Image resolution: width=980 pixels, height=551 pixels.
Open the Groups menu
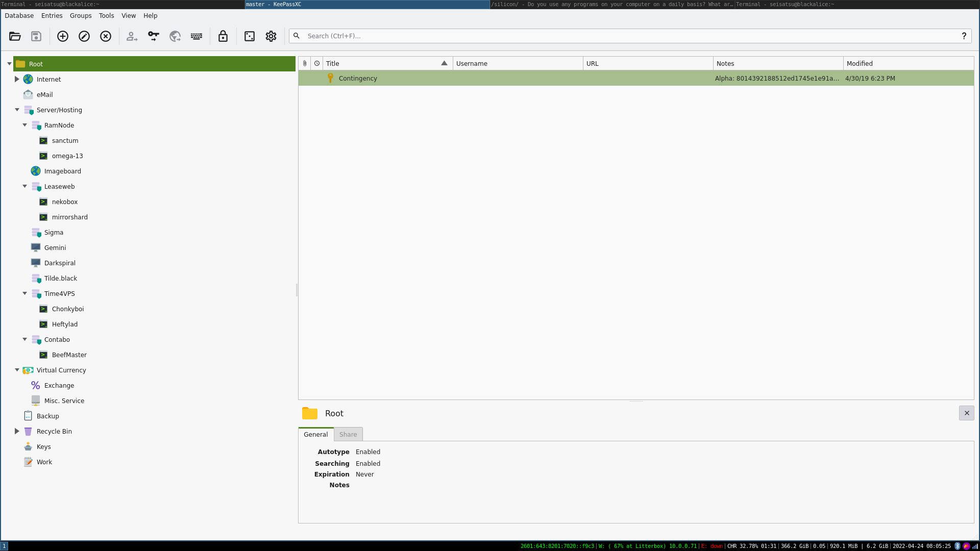point(81,16)
